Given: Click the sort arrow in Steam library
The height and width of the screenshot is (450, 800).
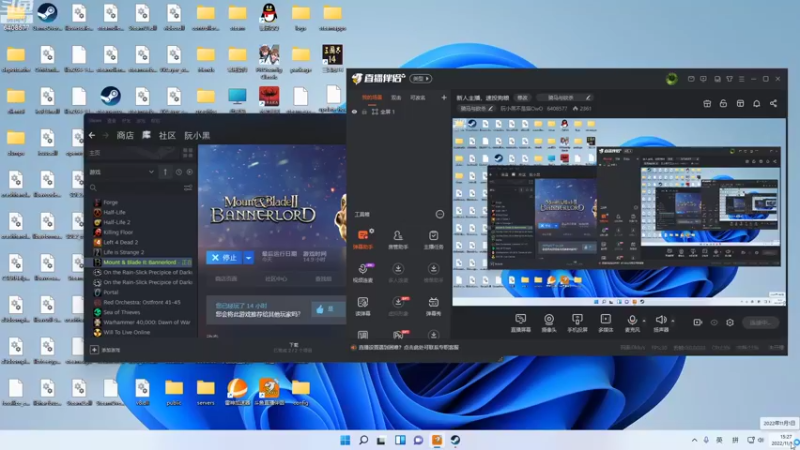Looking at the screenshot, I should pyautogui.click(x=165, y=172).
